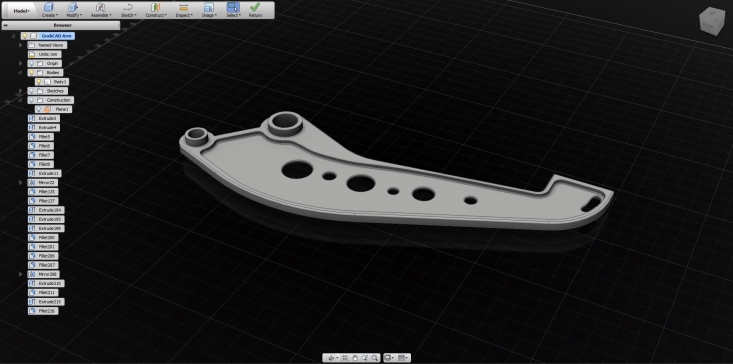Select the Mirror208 feature row
This screenshot has width=733, height=364.
coord(44,274)
